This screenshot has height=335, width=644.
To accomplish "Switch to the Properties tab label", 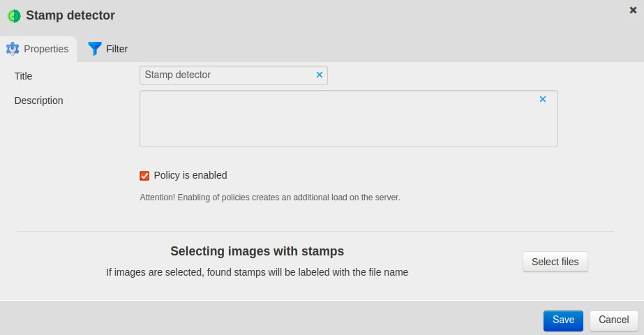I will coord(46,49).
